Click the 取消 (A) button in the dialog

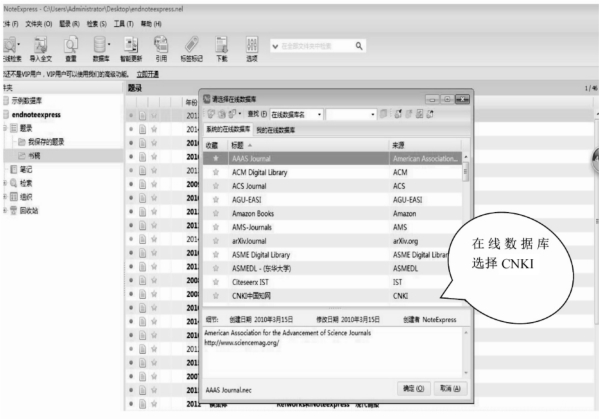tap(450, 388)
